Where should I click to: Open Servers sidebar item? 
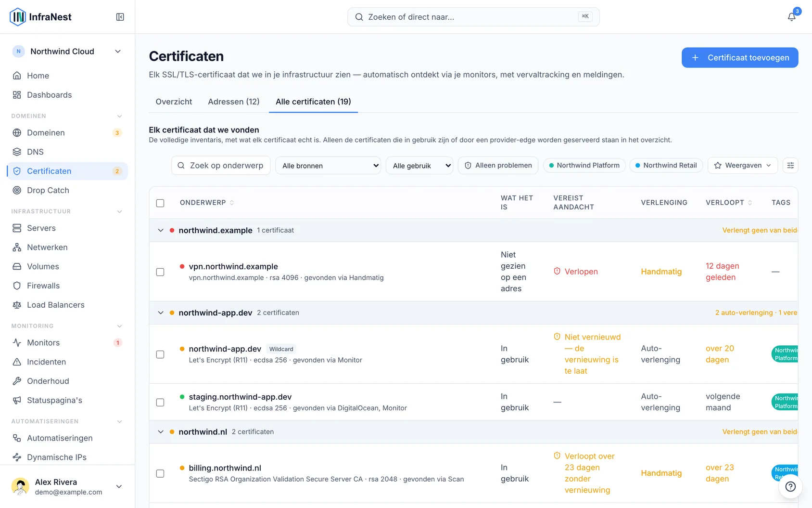(x=67, y=228)
